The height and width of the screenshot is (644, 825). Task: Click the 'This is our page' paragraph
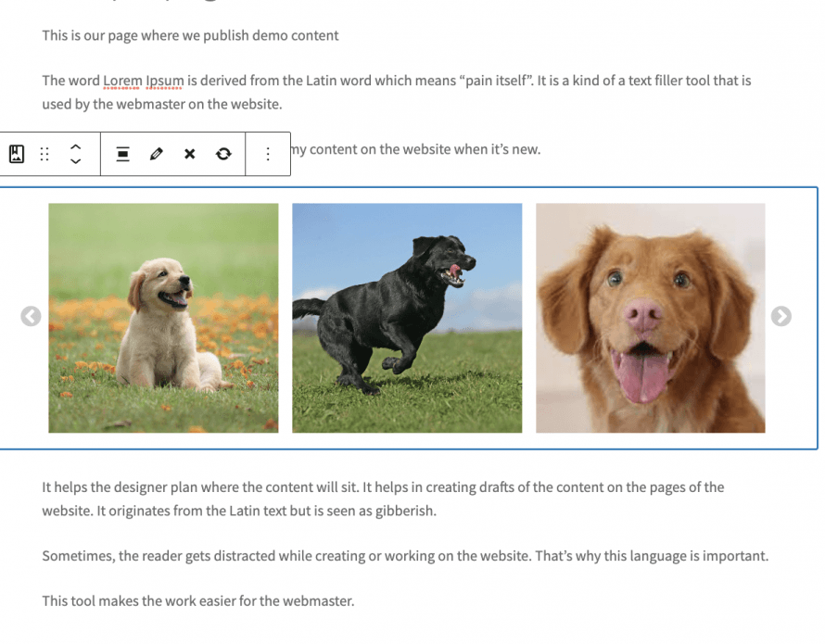(x=190, y=35)
